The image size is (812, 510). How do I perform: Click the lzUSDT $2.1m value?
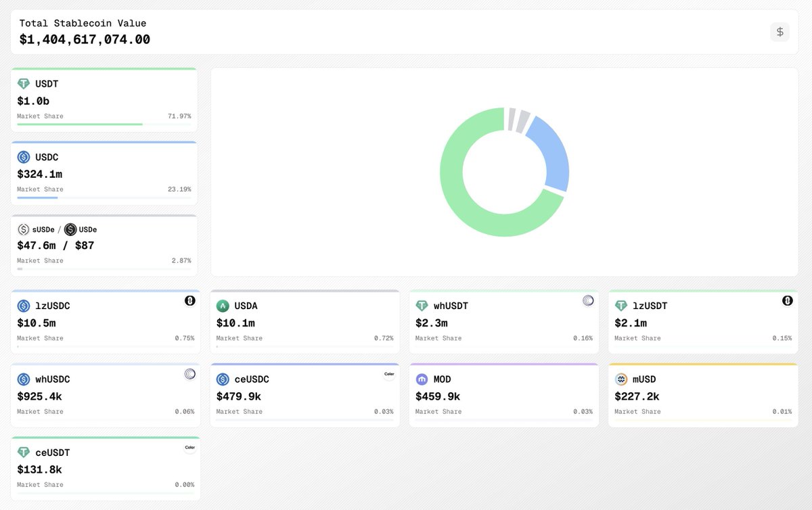pyautogui.click(x=631, y=323)
